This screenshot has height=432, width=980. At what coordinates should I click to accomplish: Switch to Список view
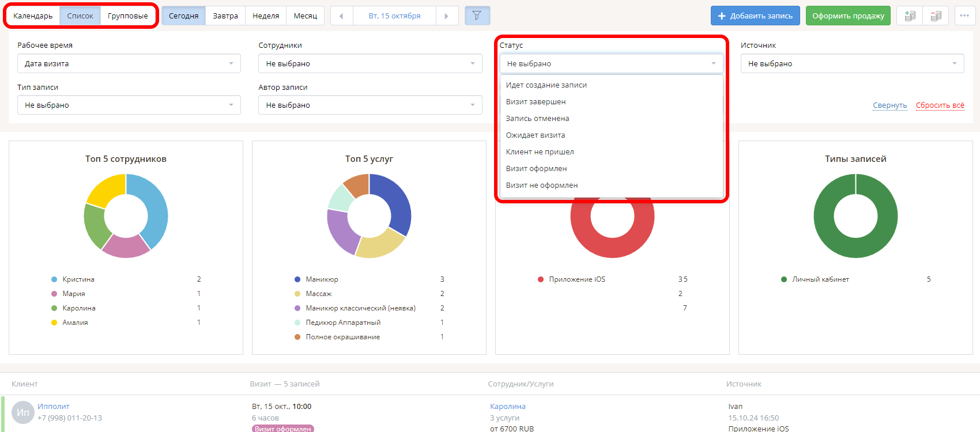tap(80, 16)
